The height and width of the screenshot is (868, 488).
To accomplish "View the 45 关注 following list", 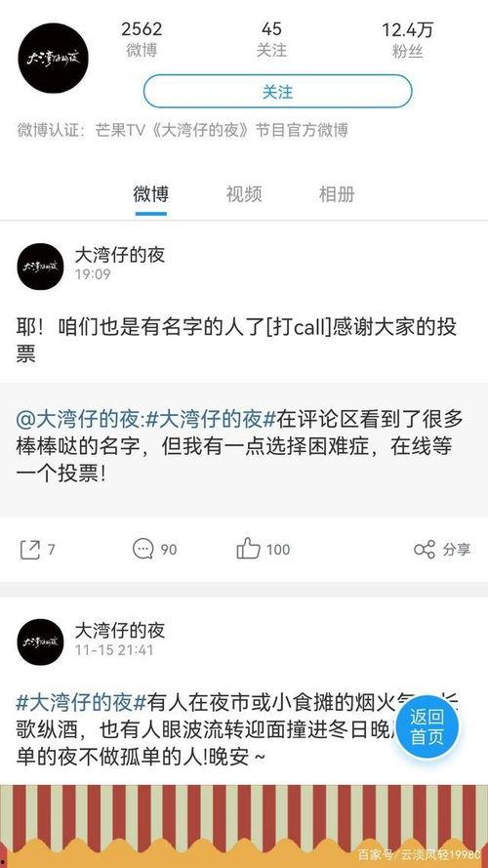I will coord(271,39).
